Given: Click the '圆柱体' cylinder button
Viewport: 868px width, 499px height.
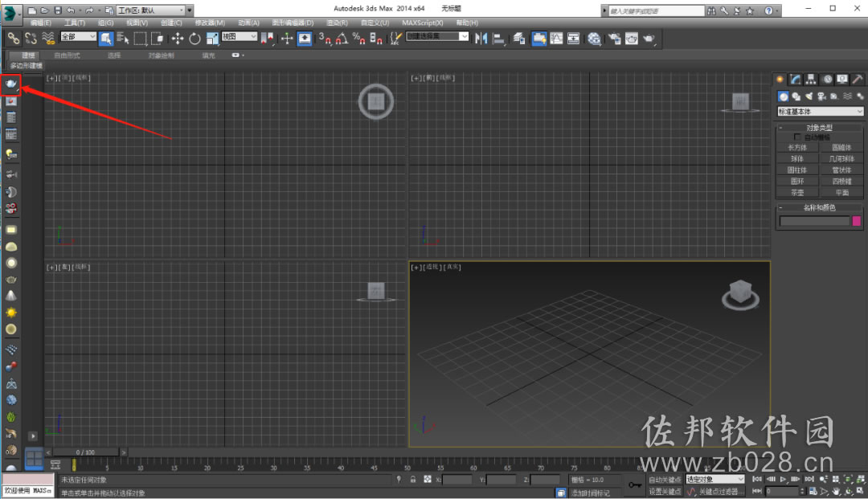Looking at the screenshot, I should pos(797,170).
